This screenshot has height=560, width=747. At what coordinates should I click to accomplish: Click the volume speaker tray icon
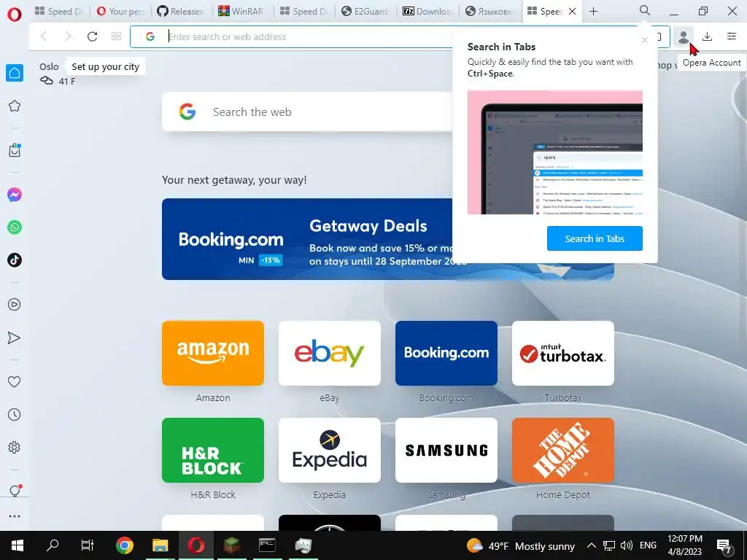tap(627, 545)
